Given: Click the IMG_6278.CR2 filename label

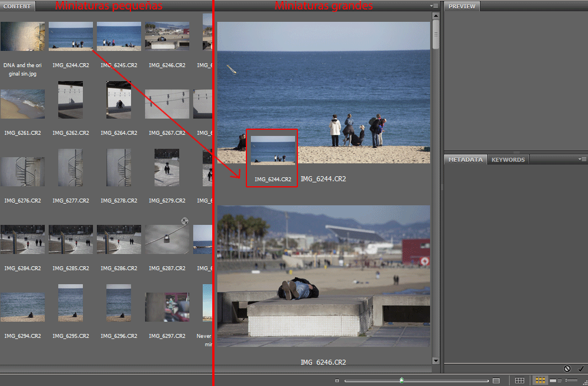Looking at the screenshot, I should point(119,201).
